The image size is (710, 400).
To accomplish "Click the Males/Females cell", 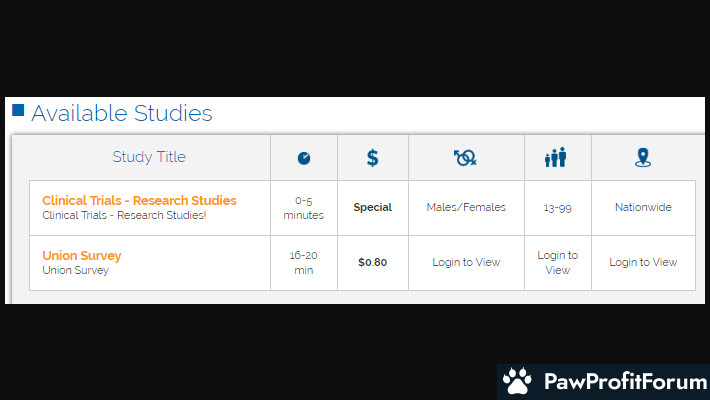I will pos(466,208).
